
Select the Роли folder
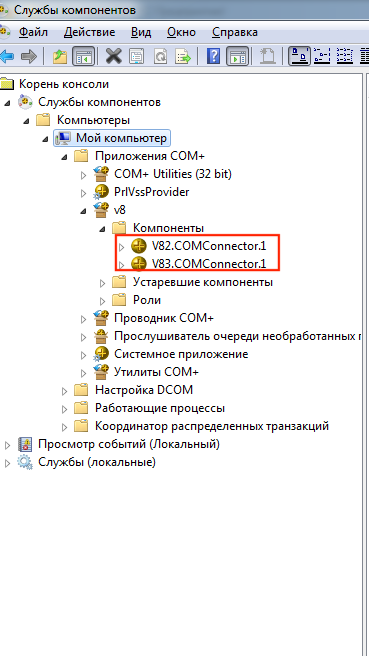[146, 300]
